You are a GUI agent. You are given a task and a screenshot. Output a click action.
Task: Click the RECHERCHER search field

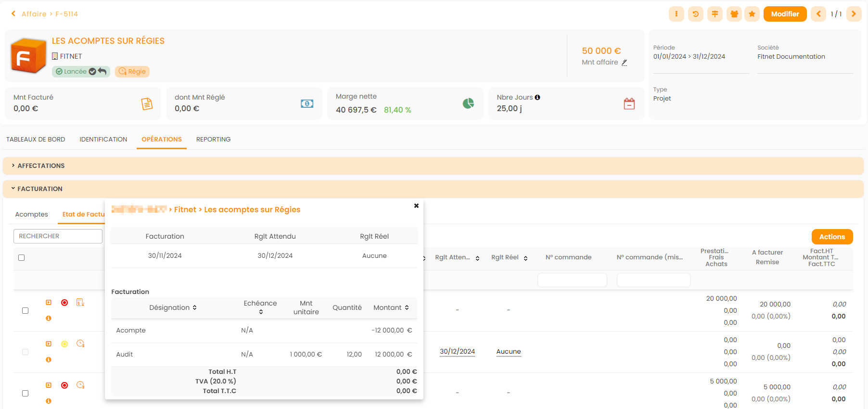point(58,236)
